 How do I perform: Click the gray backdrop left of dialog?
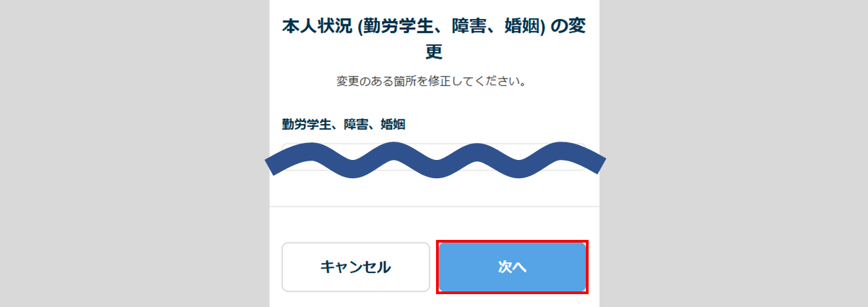point(134,153)
